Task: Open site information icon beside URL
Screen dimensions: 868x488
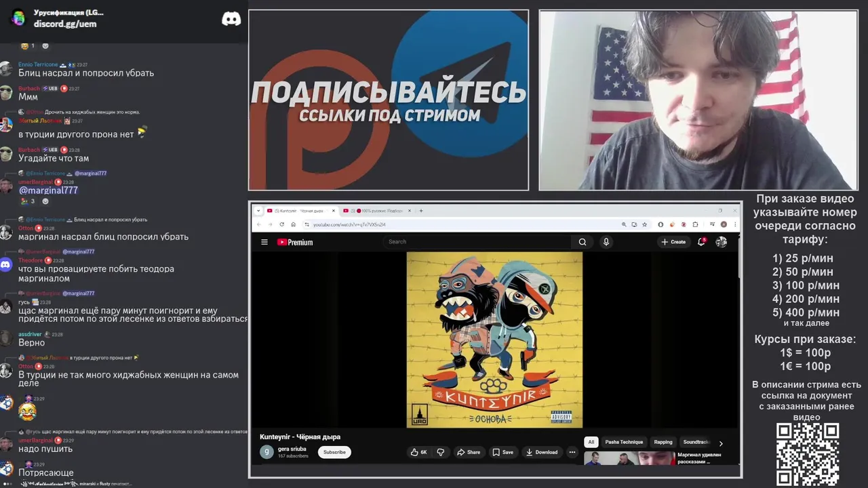Action: tap(307, 224)
